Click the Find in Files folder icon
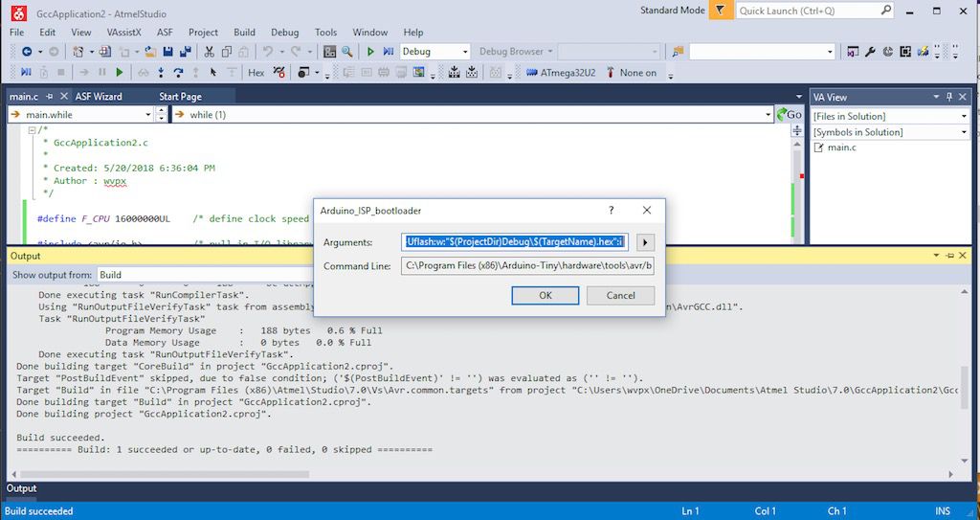This screenshot has height=520, width=980. click(678, 52)
